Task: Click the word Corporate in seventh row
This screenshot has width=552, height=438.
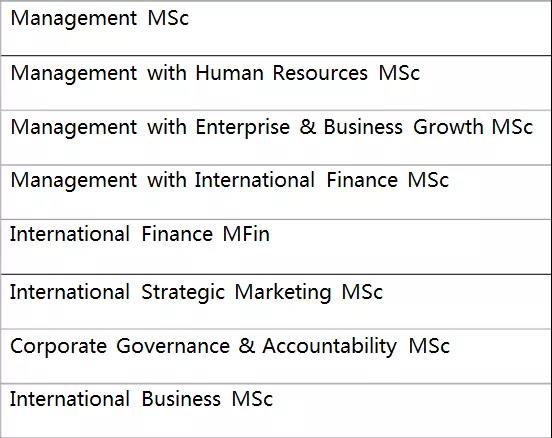Action: tap(58, 347)
